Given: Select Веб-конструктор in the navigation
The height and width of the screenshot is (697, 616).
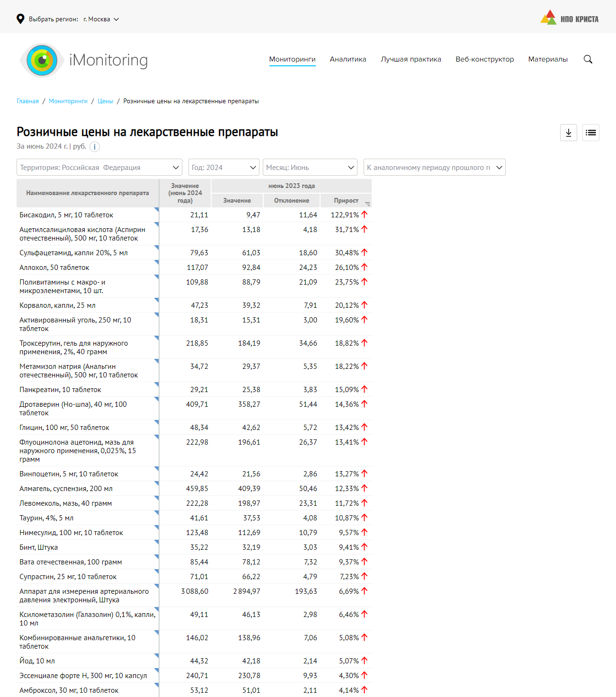Looking at the screenshot, I should click(x=484, y=59).
